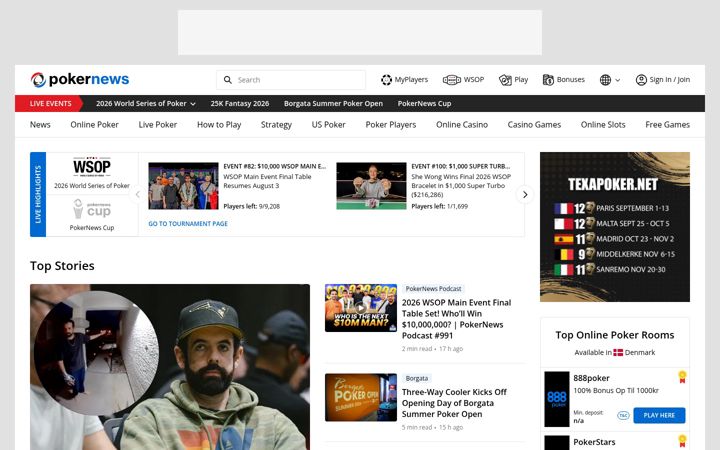Open the US Poker menu

coord(328,124)
